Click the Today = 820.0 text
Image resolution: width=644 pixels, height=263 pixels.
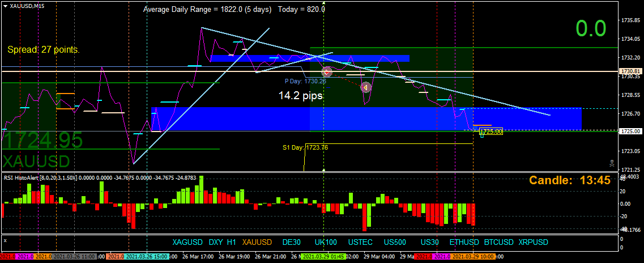pyautogui.click(x=302, y=10)
